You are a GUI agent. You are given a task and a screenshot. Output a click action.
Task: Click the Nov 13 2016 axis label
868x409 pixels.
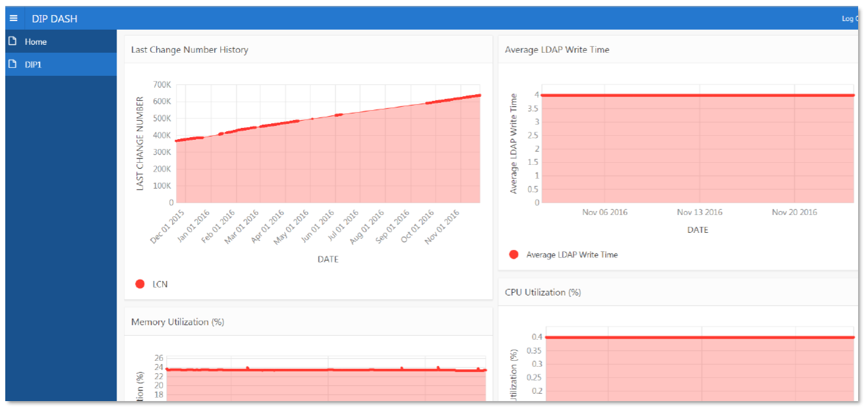pyautogui.click(x=701, y=212)
